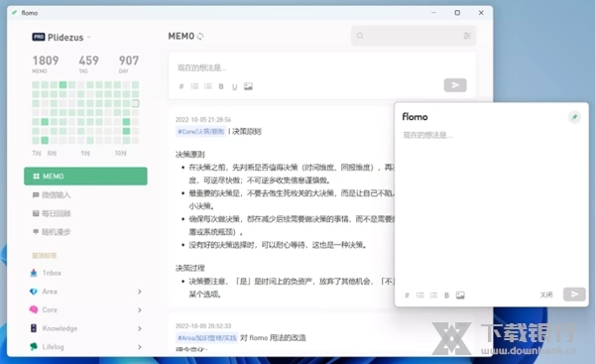Open search filter options icon
Screen dimensions: 595x364
(467, 36)
